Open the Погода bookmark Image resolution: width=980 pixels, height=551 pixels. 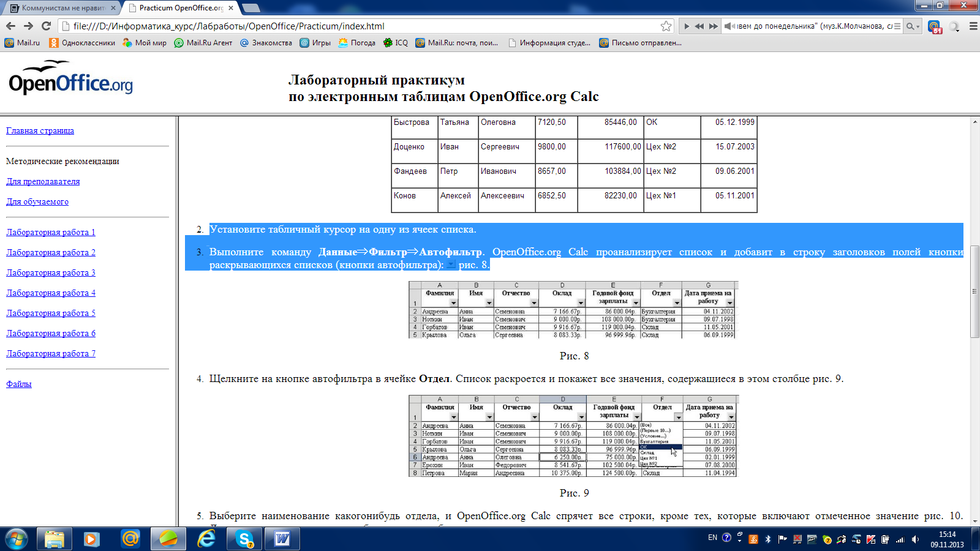(356, 43)
